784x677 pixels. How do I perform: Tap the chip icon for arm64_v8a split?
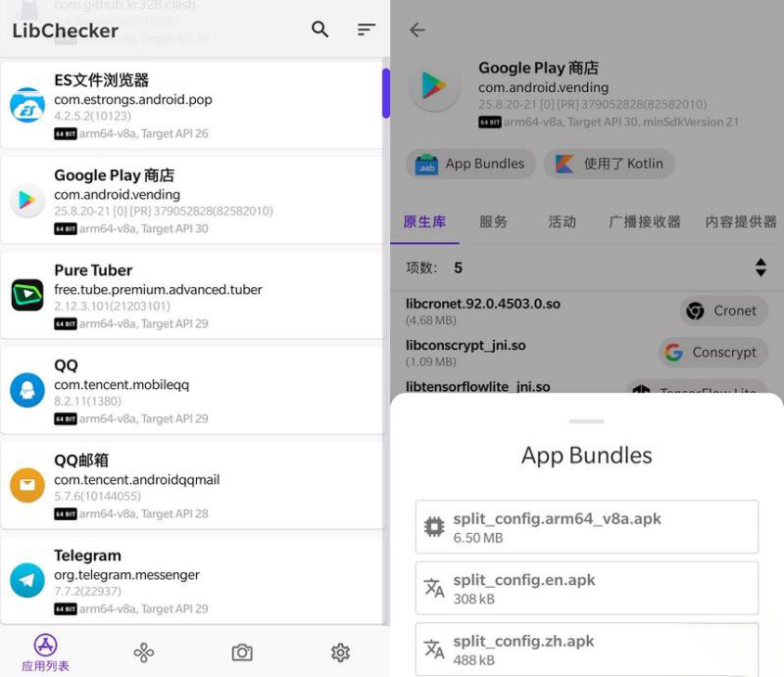(434, 527)
